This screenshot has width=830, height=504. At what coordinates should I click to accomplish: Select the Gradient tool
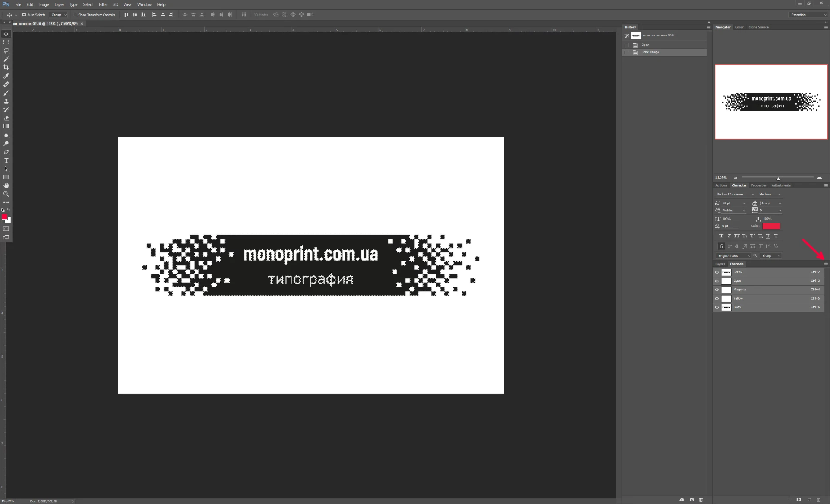coord(6,127)
